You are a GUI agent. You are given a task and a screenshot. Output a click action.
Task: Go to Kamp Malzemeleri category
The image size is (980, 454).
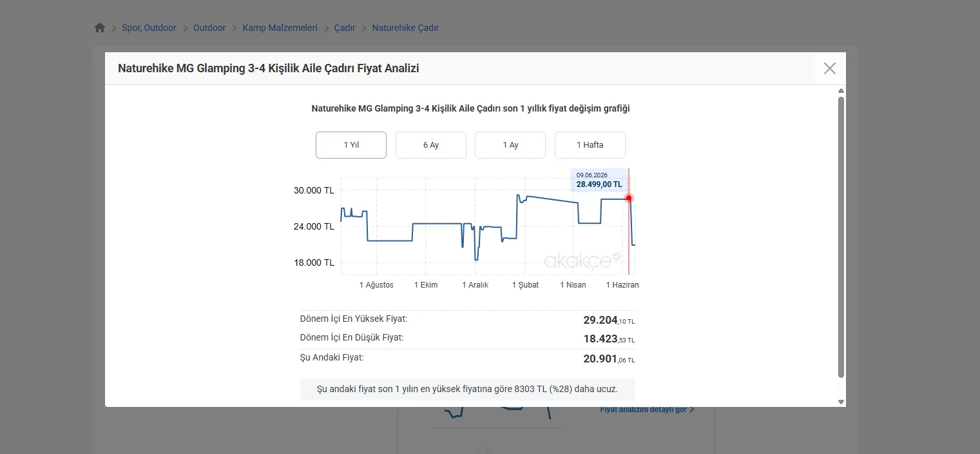click(x=280, y=28)
